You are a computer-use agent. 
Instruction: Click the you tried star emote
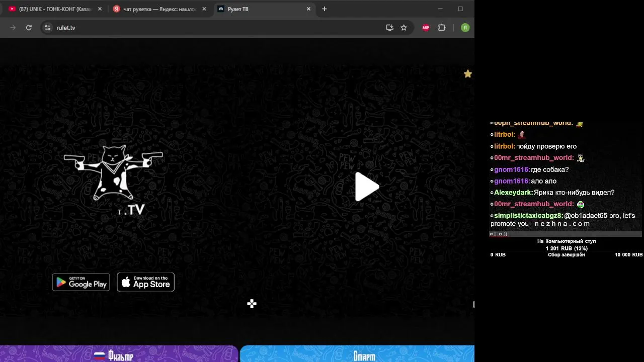(x=581, y=158)
